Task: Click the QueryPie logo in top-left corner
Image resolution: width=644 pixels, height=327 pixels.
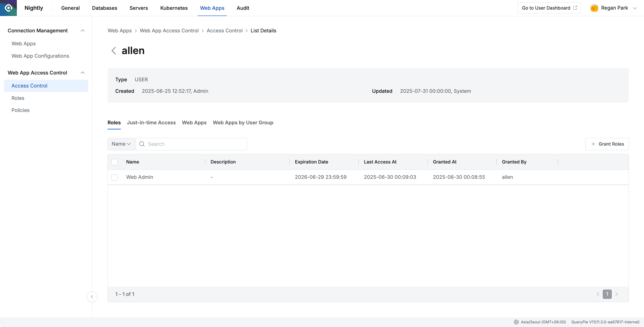Action: click(x=8, y=8)
